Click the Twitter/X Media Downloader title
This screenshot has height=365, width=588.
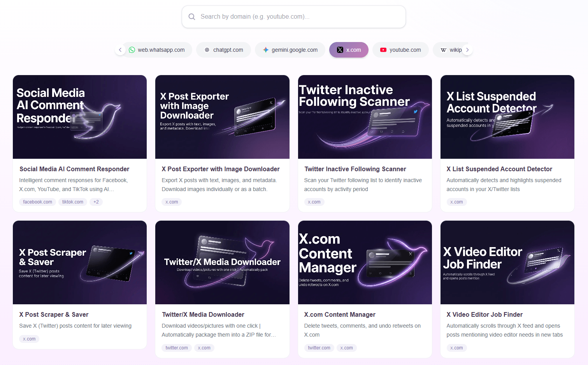pyautogui.click(x=203, y=314)
